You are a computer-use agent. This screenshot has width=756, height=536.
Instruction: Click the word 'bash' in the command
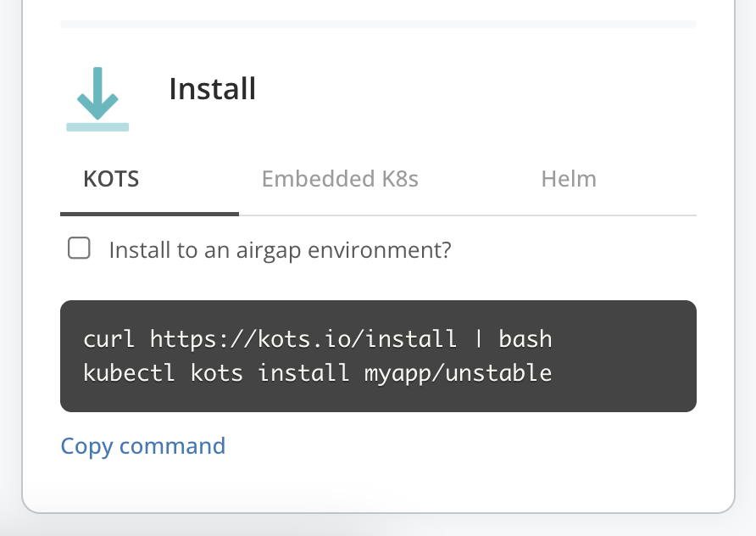click(525, 340)
